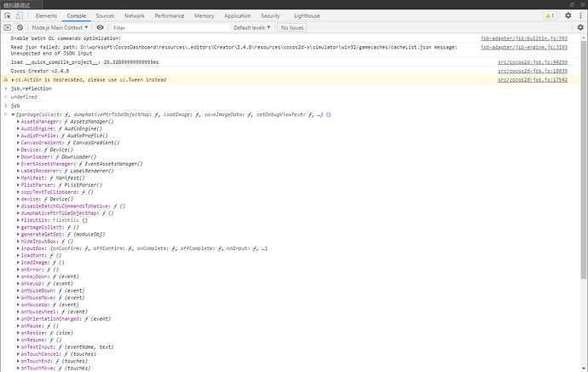The height and width of the screenshot is (372, 588).
Task: Switch to the Console tab
Action: pyautogui.click(x=77, y=15)
